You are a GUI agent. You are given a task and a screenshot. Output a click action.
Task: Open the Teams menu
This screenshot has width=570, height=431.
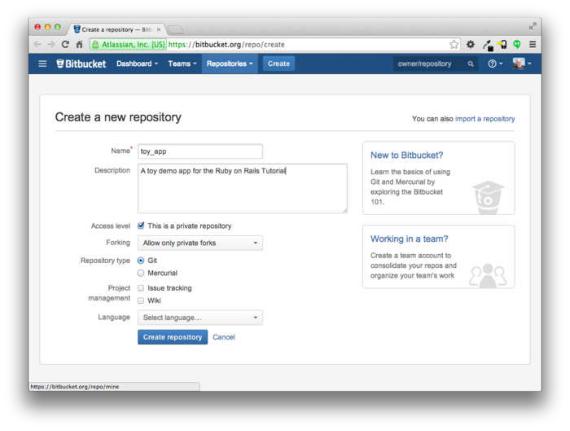tap(182, 64)
